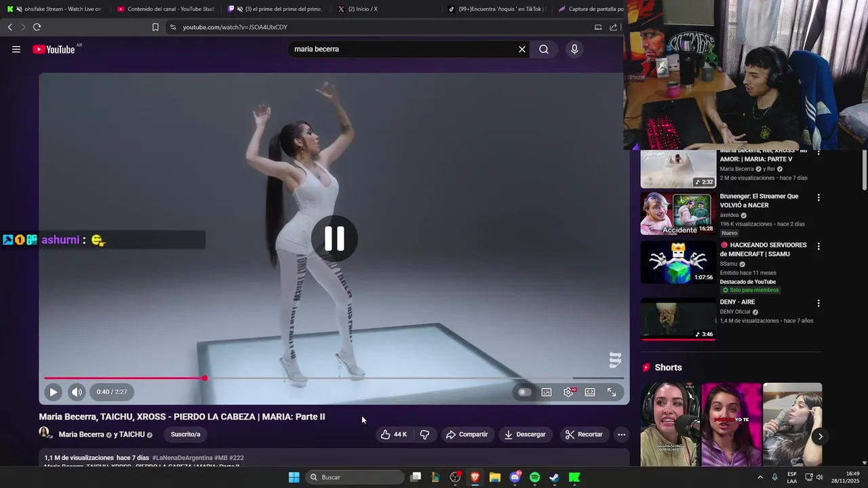
Task: Open the Brunenger video thumbnail
Action: [678, 214]
